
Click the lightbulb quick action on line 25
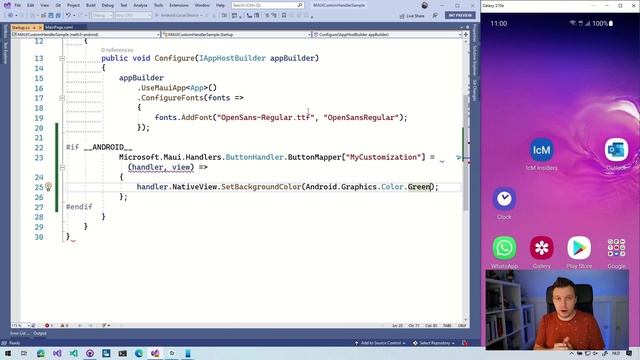[x=48, y=187]
